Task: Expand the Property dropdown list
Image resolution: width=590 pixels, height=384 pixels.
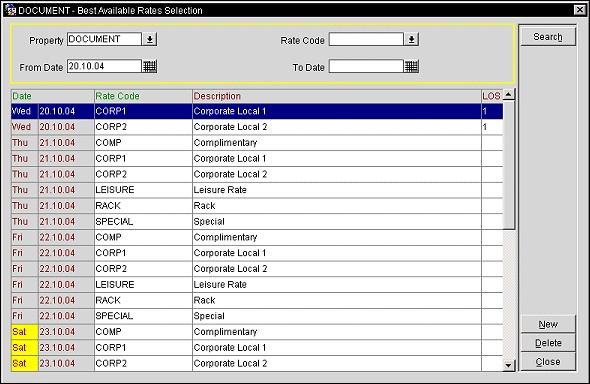Action: click(x=150, y=39)
